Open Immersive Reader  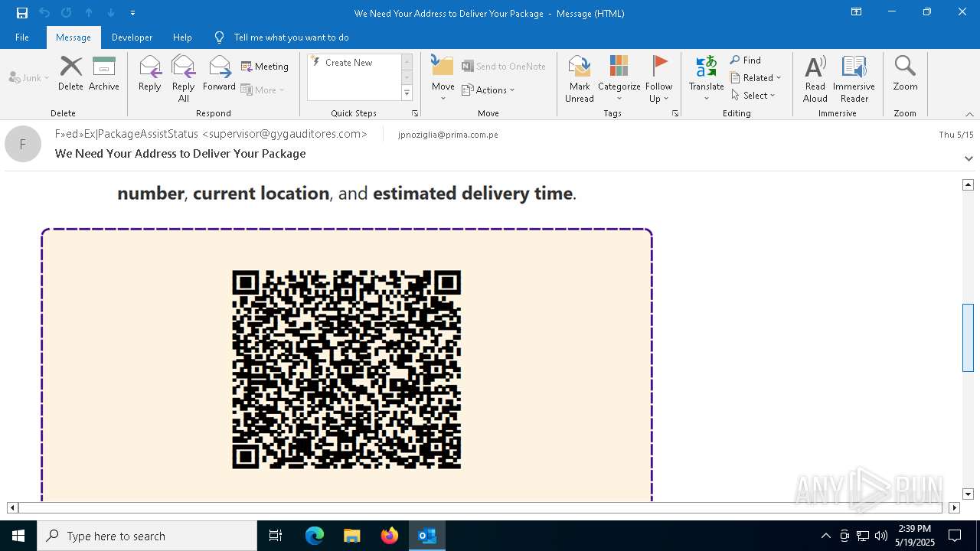click(x=854, y=79)
